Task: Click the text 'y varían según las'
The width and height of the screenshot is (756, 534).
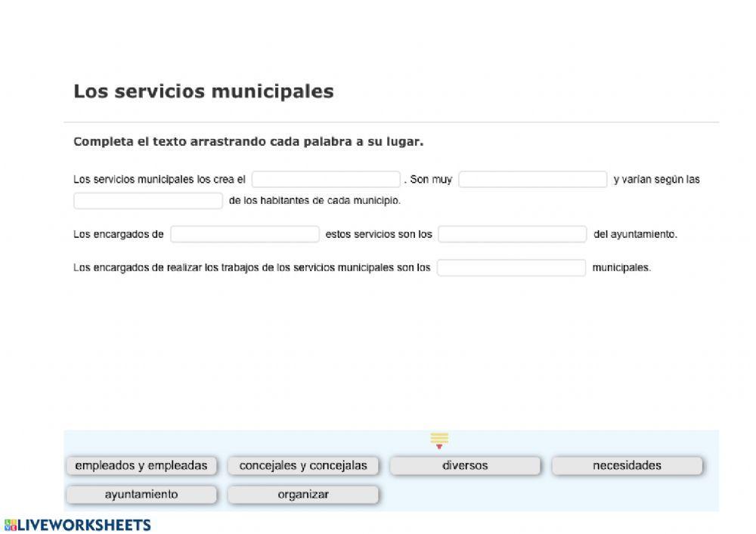Action: click(656, 180)
